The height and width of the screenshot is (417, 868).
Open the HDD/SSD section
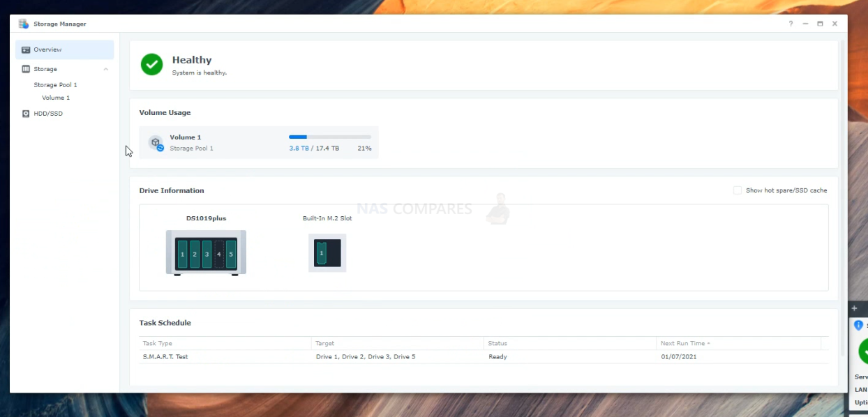click(48, 114)
